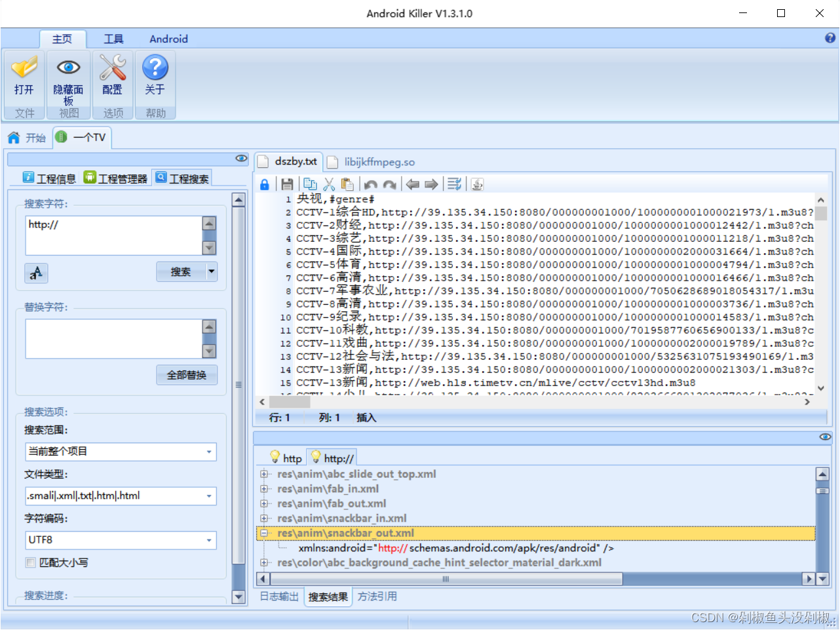The height and width of the screenshot is (630, 840).
Task: Expand res\anim\fab_in.xml result
Action: pyautogui.click(x=264, y=488)
